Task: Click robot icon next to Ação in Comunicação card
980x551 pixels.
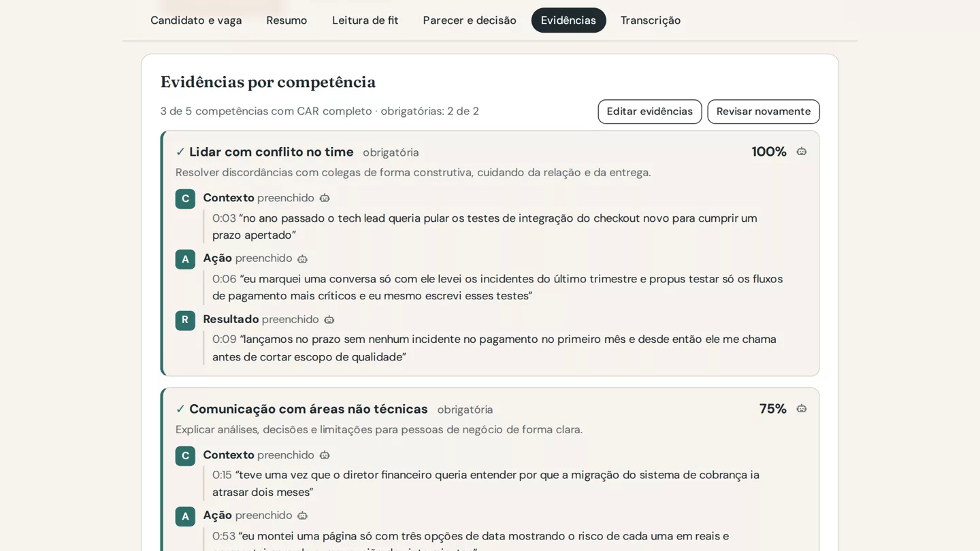Action: click(302, 516)
